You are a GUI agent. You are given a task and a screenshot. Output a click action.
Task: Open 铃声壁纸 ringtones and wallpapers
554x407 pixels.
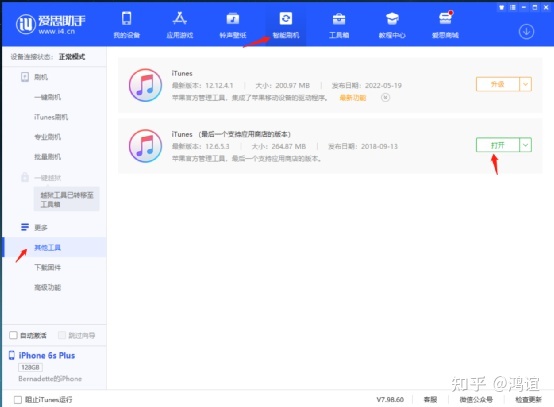[x=232, y=18]
